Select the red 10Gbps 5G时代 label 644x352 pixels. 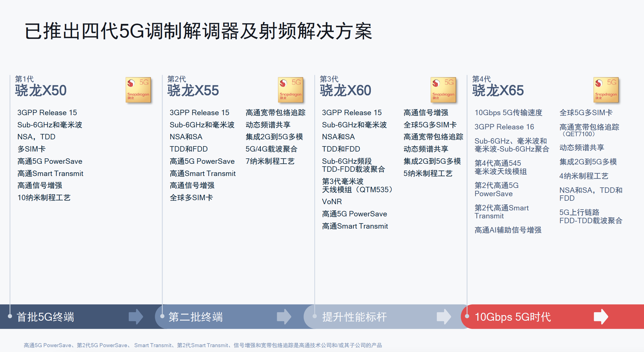[x=513, y=317]
